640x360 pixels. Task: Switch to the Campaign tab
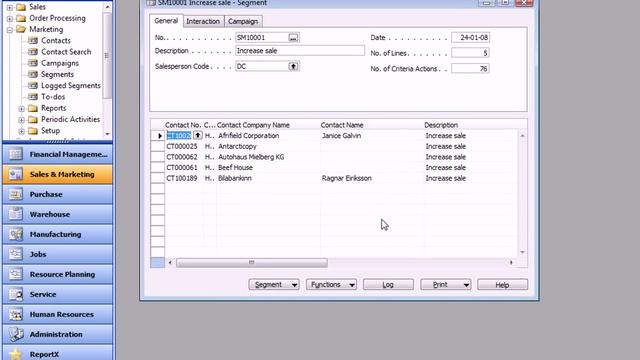click(243, 21)
